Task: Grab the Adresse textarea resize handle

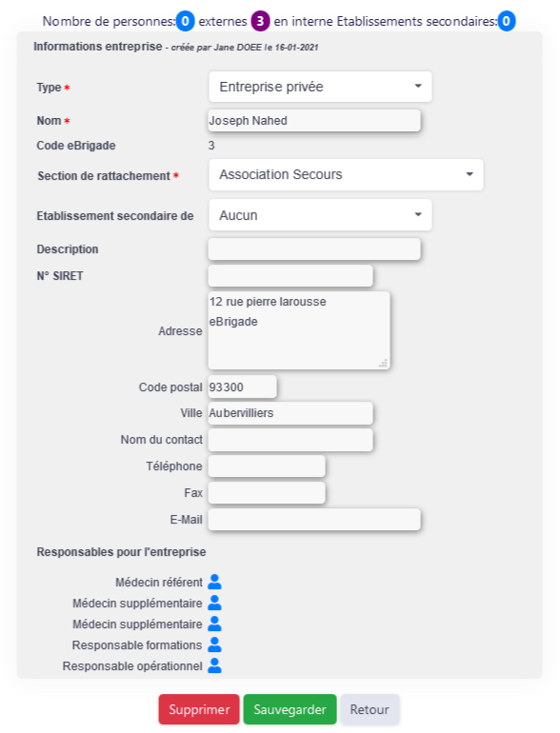Action: (x=383, y=364)
